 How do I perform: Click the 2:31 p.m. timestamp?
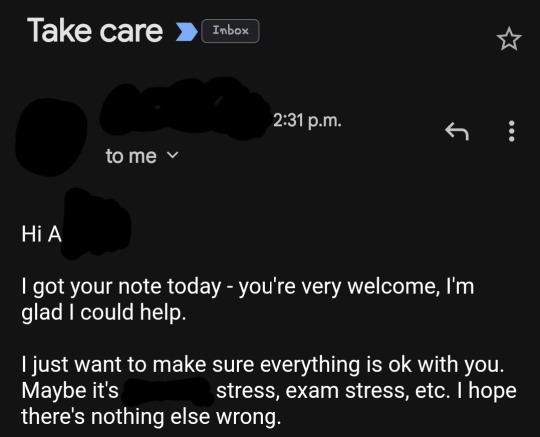click(x=307, y=121)
